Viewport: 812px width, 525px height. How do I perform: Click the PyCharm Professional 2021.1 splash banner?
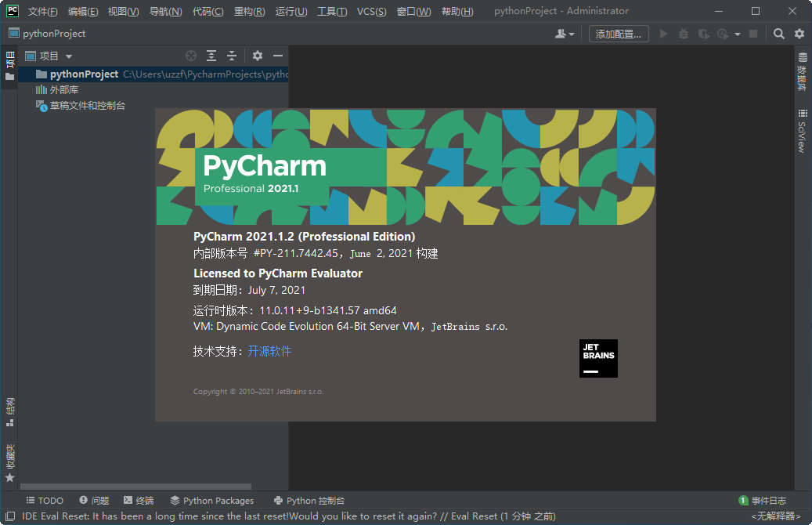pos(406,167)
